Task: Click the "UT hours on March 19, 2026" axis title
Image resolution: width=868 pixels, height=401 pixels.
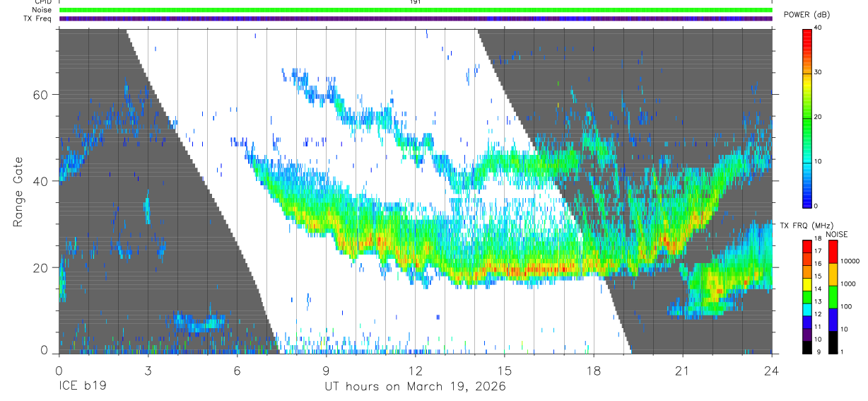Action: [x=415, y=387]
